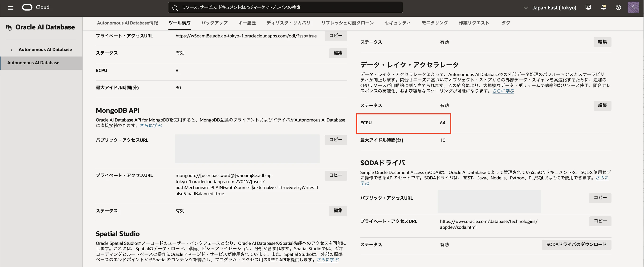Open the バックアップ tab
The height and width of the screenshot is (267, 644).
click(x=214, y=23)
